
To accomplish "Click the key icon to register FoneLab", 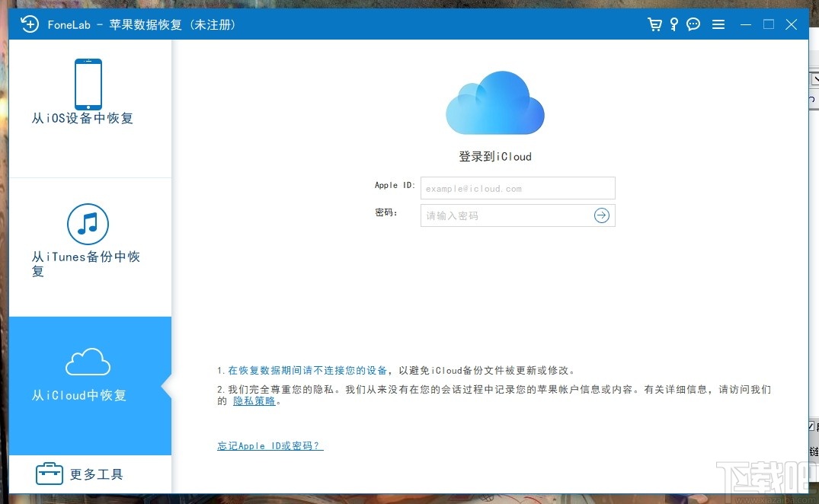I will click(x=673, y=24).
